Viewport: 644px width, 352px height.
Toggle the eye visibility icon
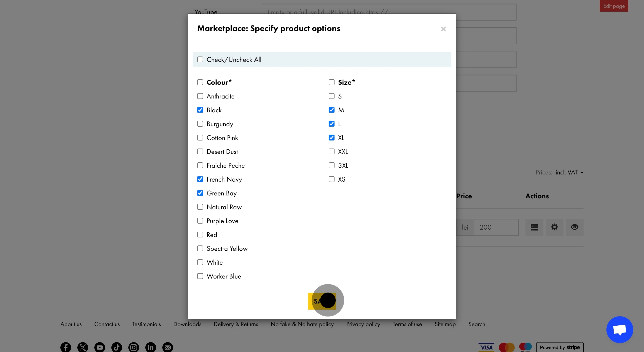tap(574, 227)
